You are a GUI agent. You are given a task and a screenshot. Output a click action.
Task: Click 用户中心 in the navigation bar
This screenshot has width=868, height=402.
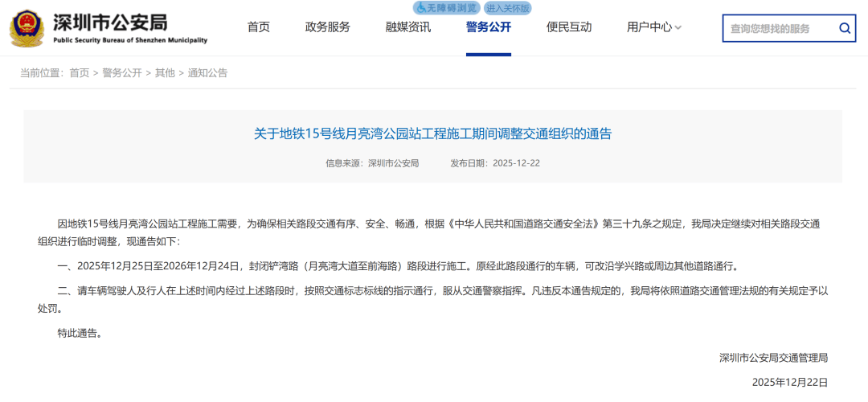pyautogui.click(x=649, y=27)
